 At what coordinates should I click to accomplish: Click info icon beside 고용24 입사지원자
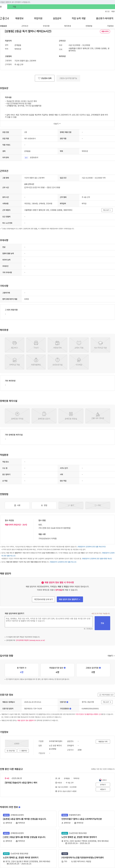click(x=100, y=668)
